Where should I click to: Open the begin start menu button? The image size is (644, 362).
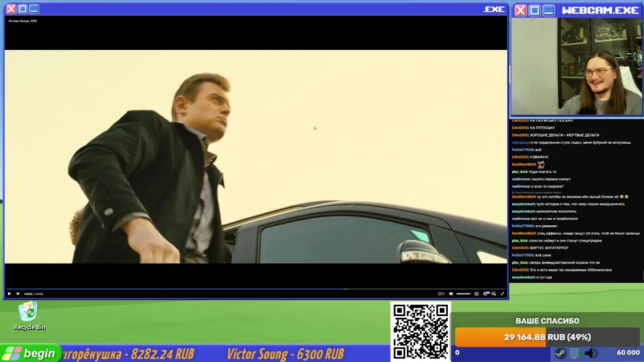pos(30,353)
